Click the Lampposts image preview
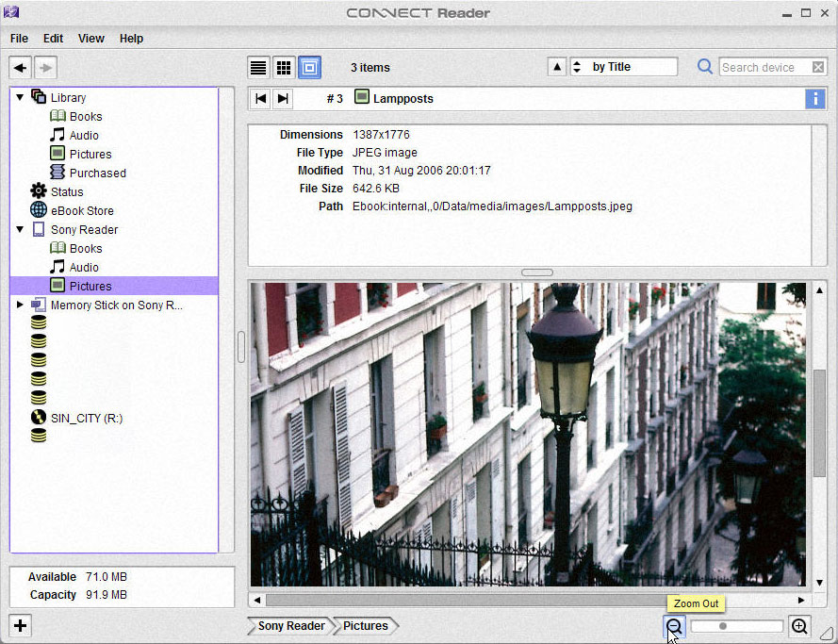The height and width of the screenshot is (644, 838). tap(528, 435)
